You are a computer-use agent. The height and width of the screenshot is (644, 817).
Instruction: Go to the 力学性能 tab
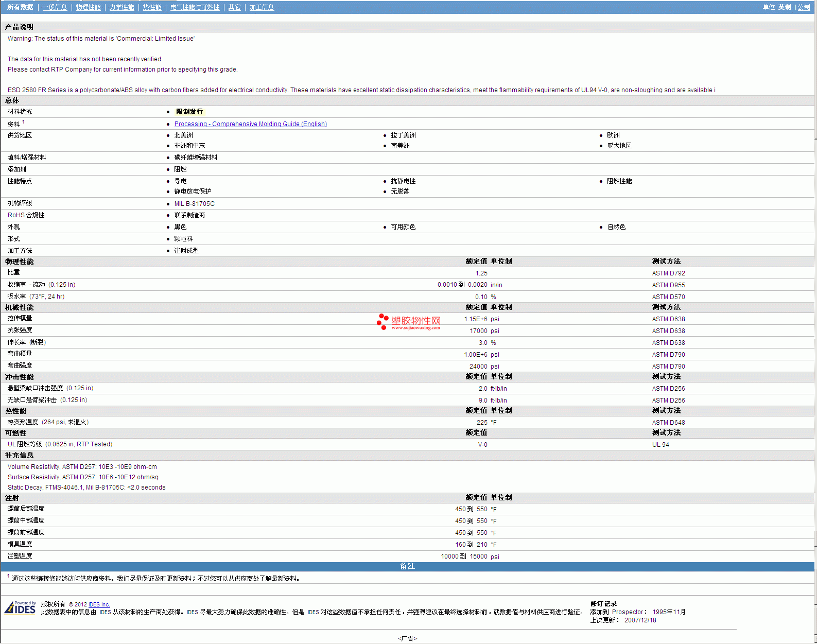(121, 7)
